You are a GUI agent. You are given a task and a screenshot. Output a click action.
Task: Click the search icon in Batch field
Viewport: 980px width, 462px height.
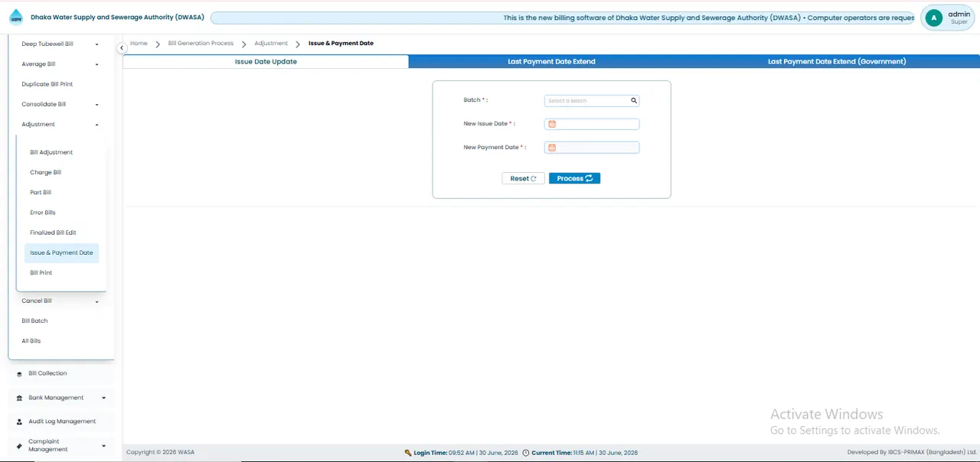pyautogui.click(x=634, y=100)
